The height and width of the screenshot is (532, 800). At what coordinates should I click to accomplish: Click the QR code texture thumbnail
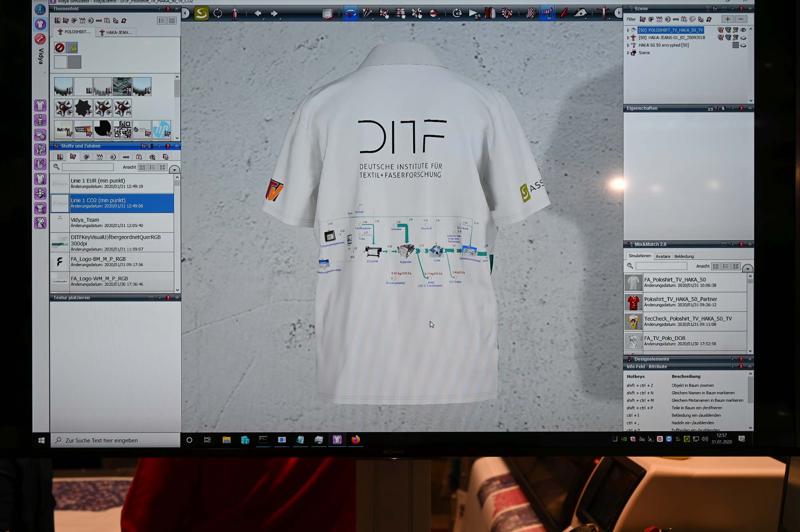coord(122,130)
